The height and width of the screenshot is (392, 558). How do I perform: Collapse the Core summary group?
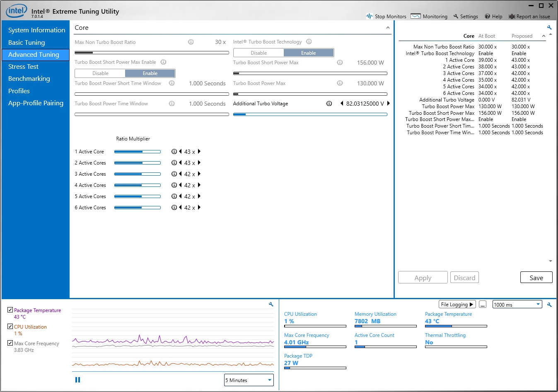(544, 36)
